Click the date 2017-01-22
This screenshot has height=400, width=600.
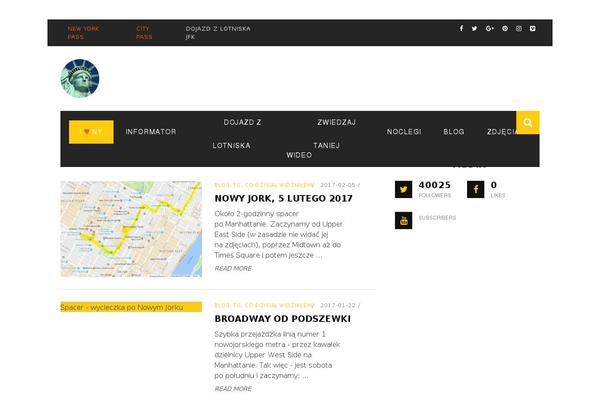pos(338,305)
